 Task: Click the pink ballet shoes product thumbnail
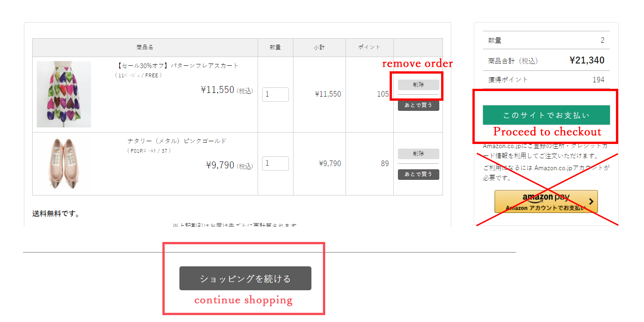[x=64, y=164]
